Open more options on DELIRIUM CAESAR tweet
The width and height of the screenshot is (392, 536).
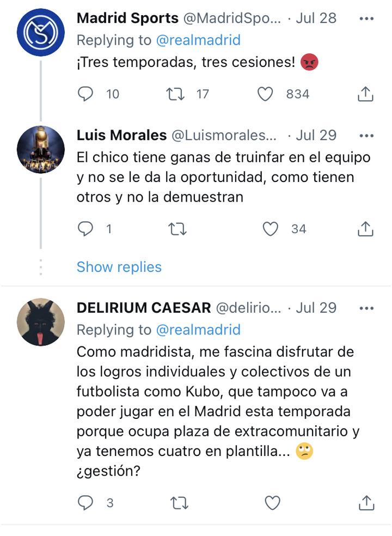pos(366,308)
